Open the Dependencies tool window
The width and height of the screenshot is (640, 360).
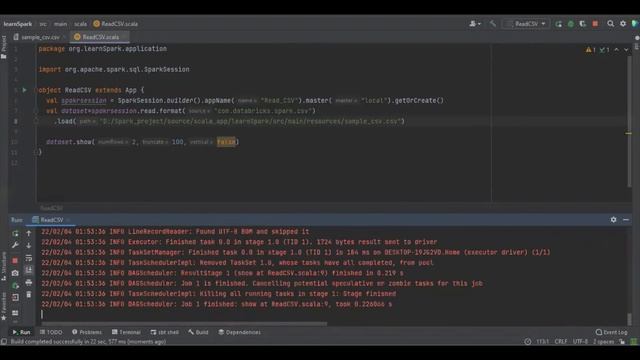pos(240,332)
